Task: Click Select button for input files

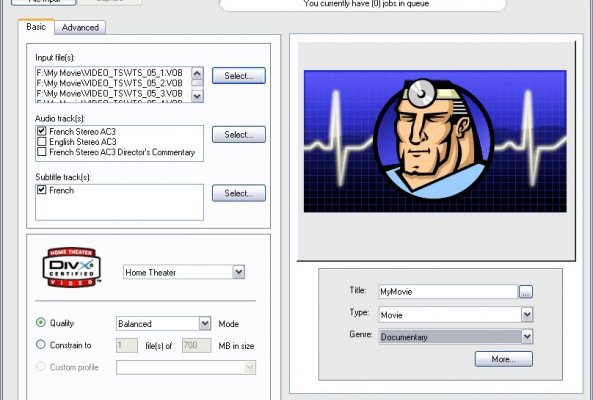Action: 239,76
